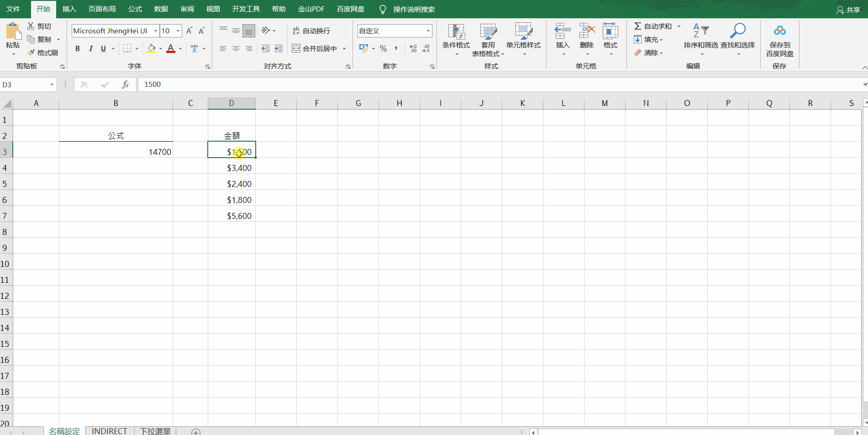The image size is (868, 435).
Task: Open Sort and Filter menu
Action: coord(701,40)
